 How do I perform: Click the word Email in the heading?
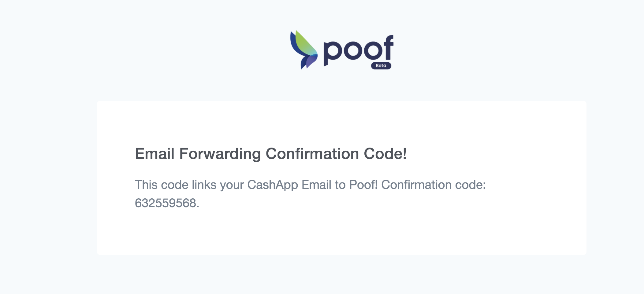point(155,154)
